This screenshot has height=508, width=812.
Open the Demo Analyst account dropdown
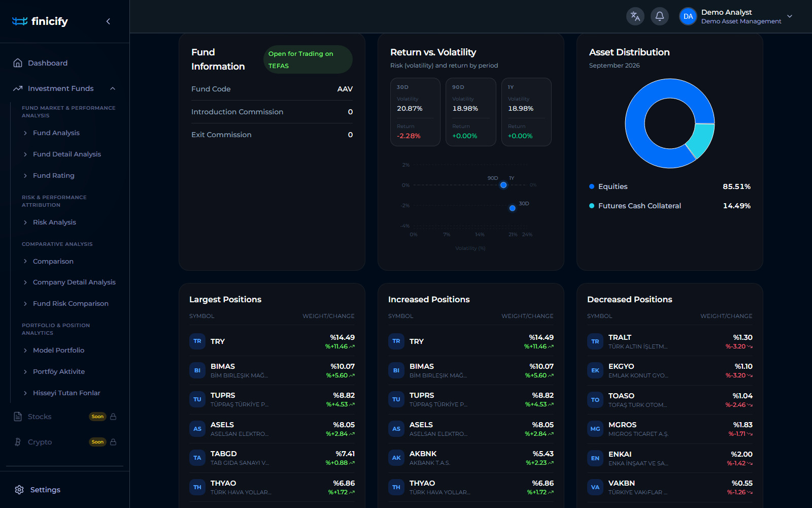(790, 16)
